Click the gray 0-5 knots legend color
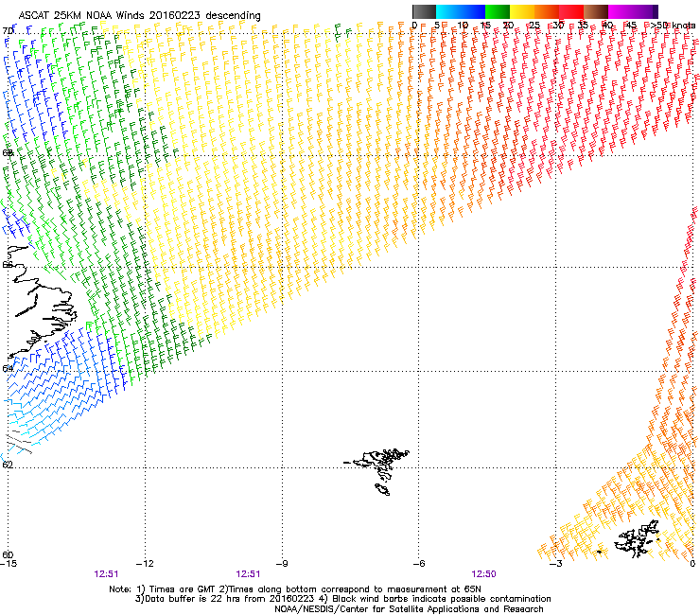This screenshot has width=700, height=615. [424, 11]
